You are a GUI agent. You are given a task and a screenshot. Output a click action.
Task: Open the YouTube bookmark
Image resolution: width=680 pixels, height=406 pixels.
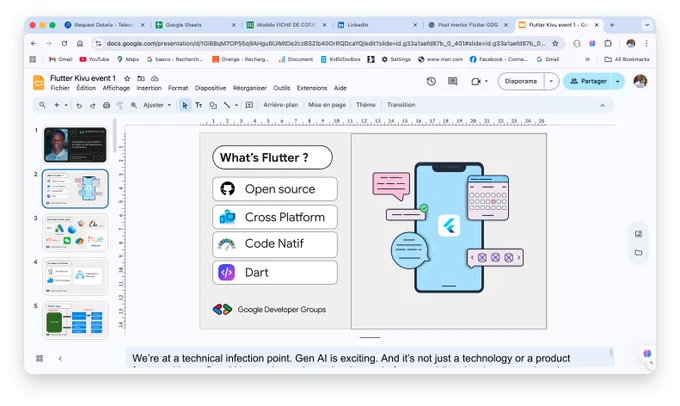click(94, 59)
